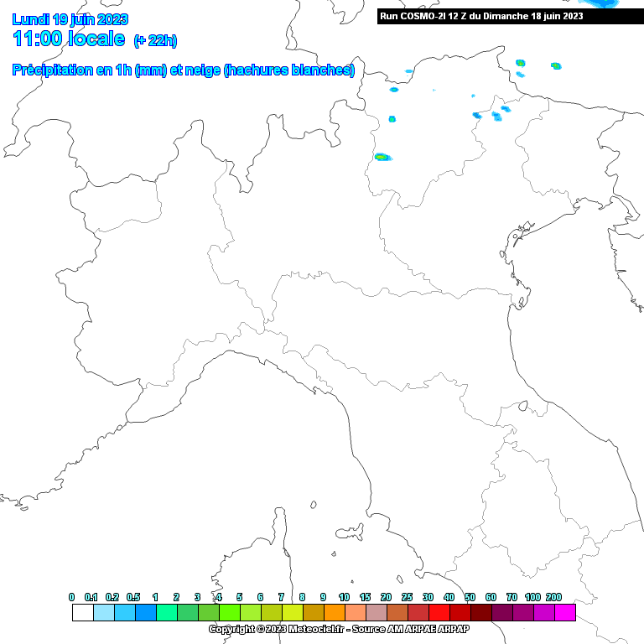Click the orange 9 mm legend swatch
This screenshot has width=644, height=644.
pyautogui.click(x=335, y=612)
